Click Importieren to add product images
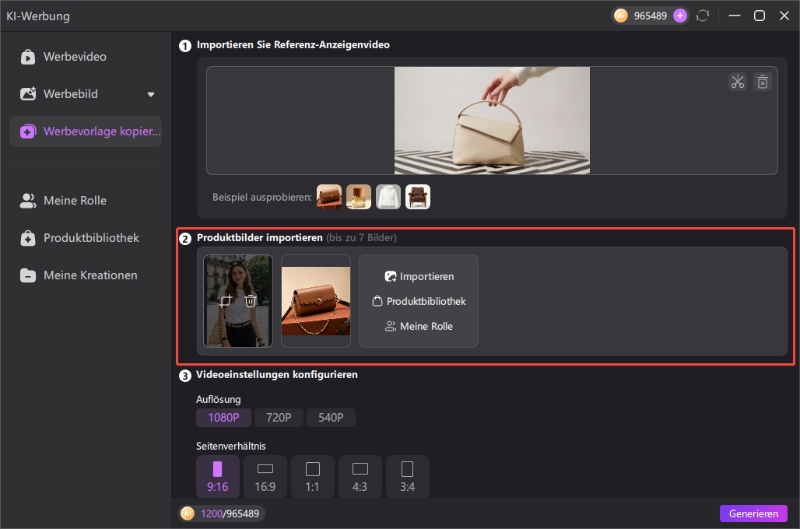 [x=419, y=276]
